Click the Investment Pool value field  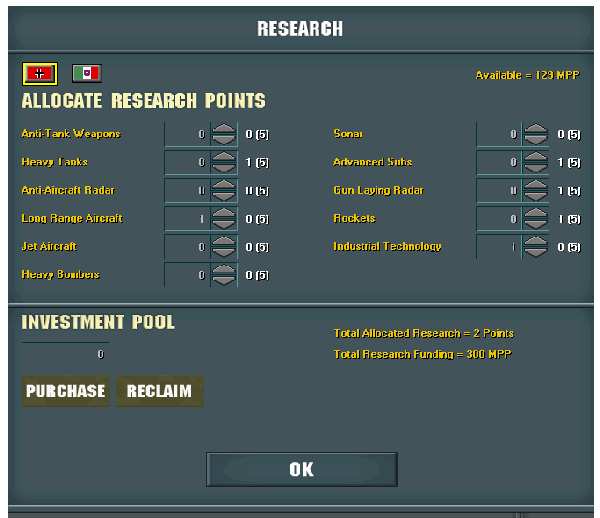(x=65, y=354)
